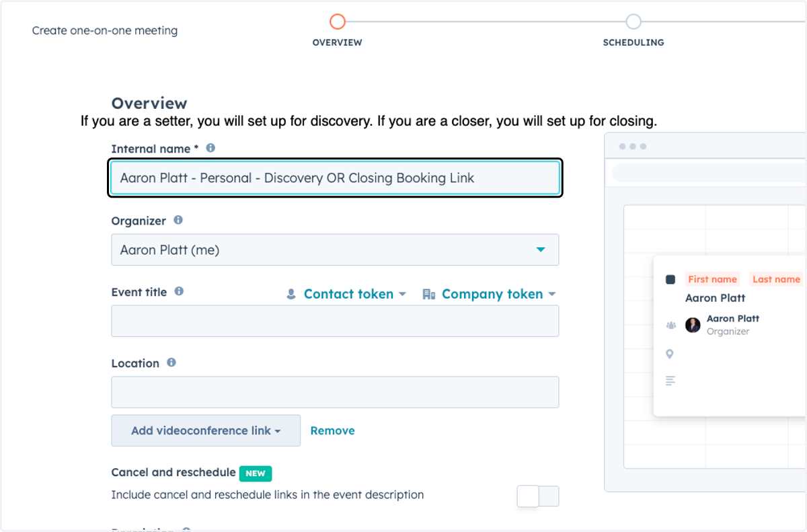
Task: Click the Location input field
Action: [x=335, y=392]
